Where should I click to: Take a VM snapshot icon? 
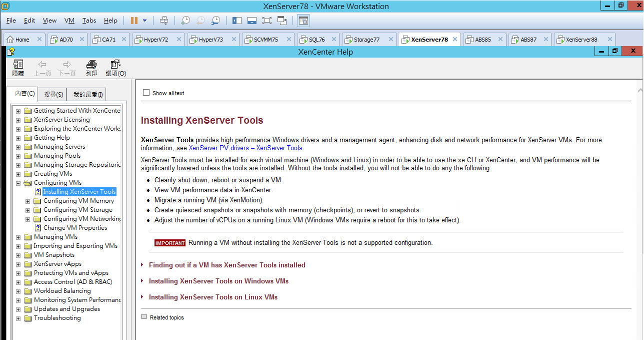(185, 21)
